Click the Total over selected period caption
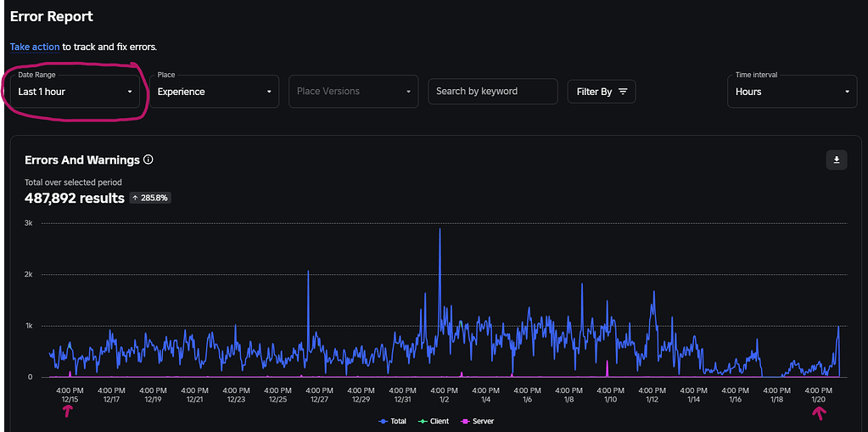 point(73,182)
